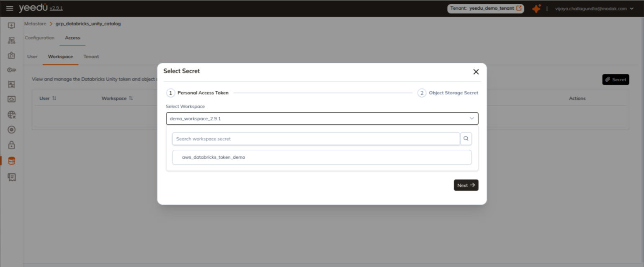This screenshot has height=267, width=644.
Task: Switch to the Tenant access tab
Action: 91,56
